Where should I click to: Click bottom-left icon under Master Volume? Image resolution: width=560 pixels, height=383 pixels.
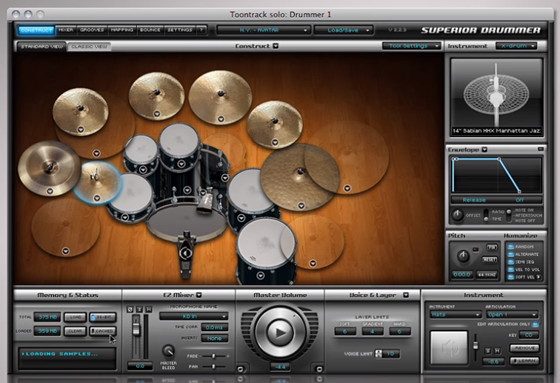[240, 368]
